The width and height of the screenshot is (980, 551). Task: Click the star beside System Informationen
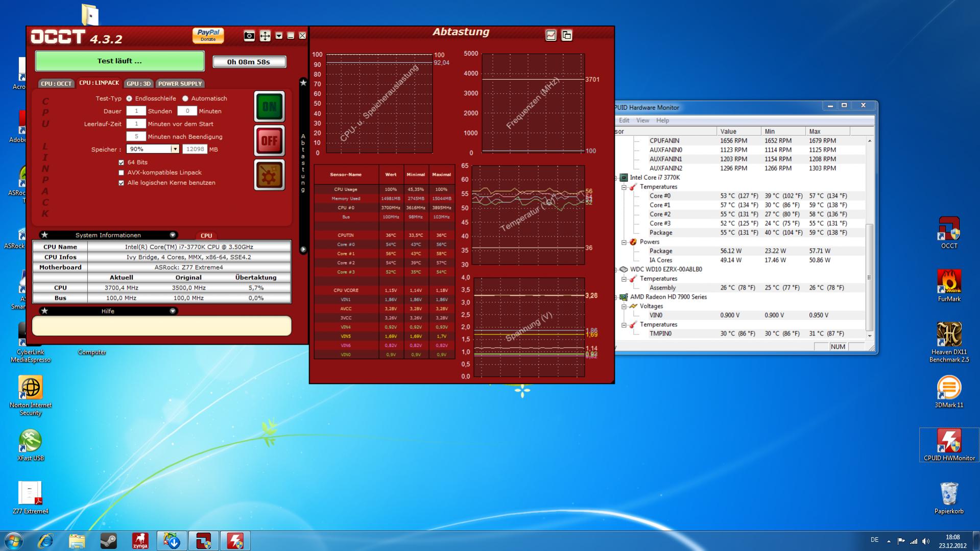coord(44,235)
